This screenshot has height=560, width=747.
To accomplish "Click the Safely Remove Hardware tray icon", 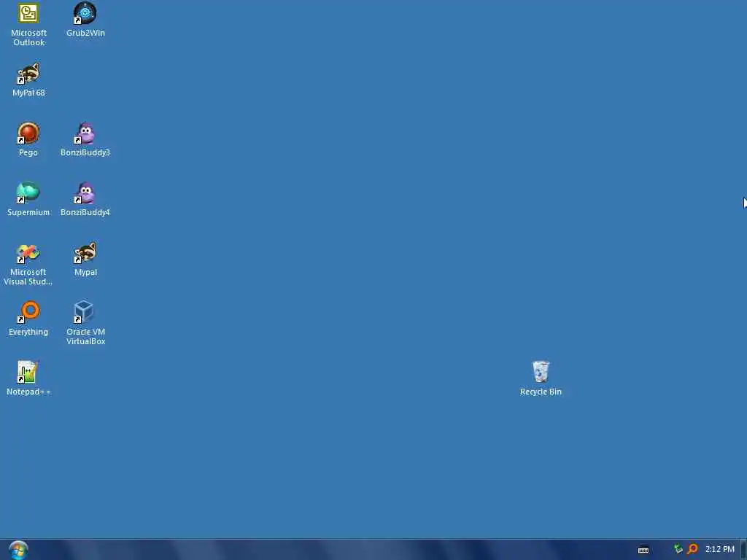I will point(678,549).
